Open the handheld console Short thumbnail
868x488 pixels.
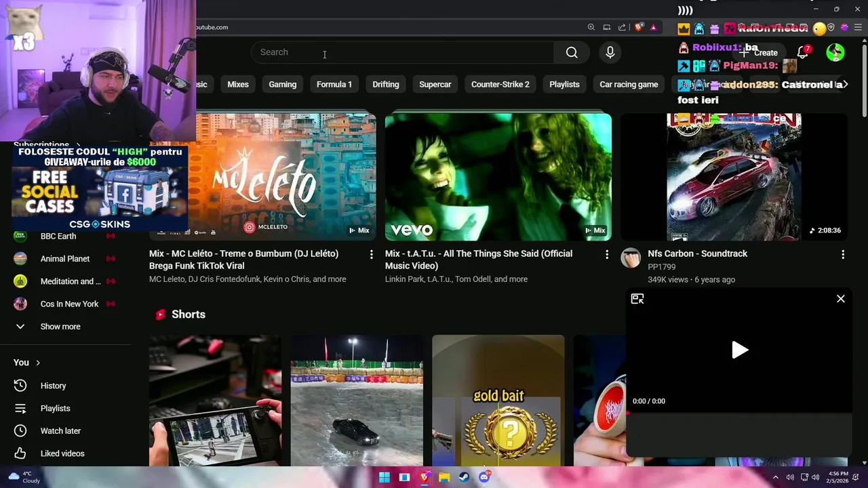[215, 401]
